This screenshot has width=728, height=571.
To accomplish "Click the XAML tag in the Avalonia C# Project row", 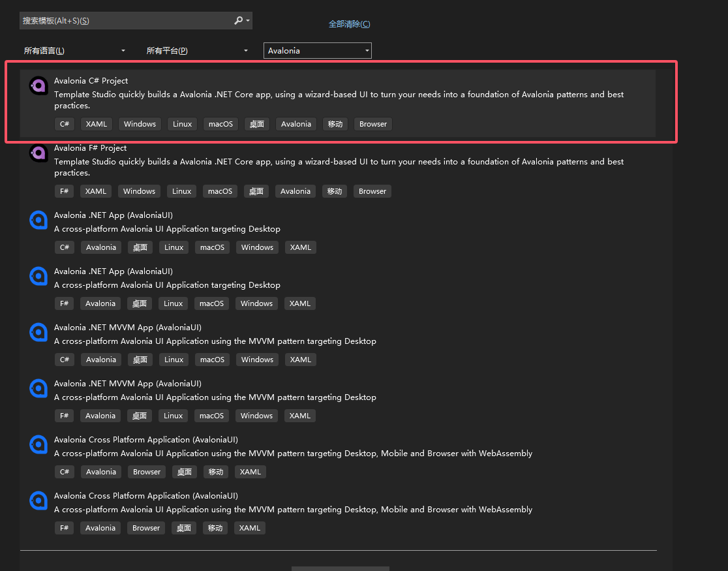I will 97,124.
